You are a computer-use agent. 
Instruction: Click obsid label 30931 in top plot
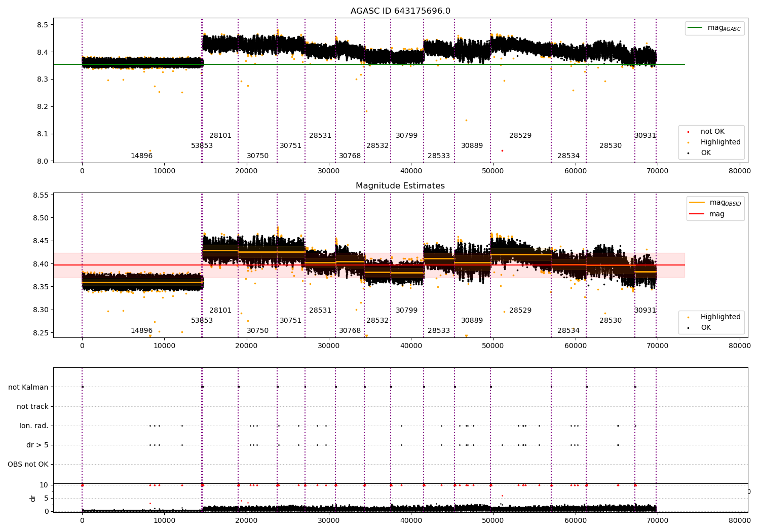[x=645, y=136]
